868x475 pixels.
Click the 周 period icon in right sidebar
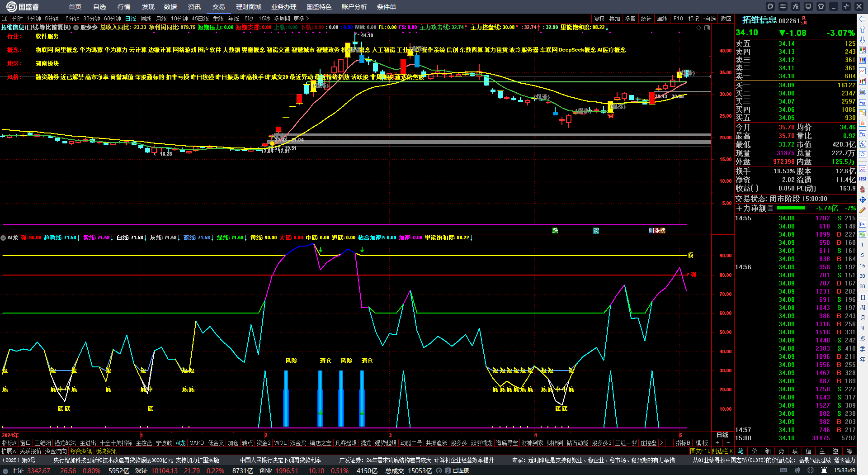click(863, 308)
